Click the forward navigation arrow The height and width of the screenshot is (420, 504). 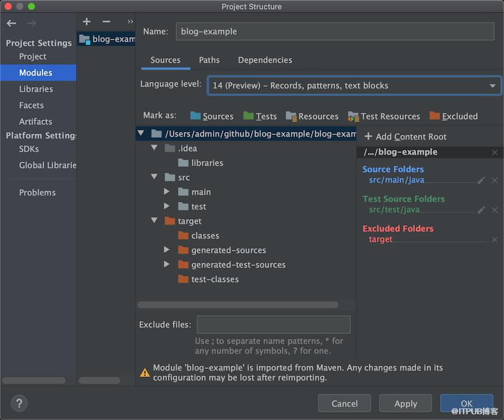pyautogui.click(x=31, y=23)
